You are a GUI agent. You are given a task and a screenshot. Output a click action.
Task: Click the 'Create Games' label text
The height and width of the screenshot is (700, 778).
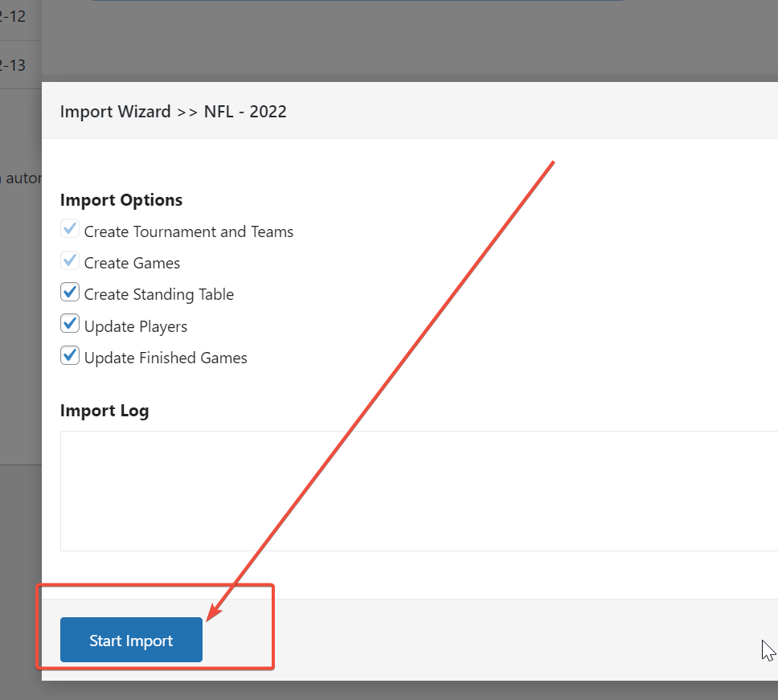tap(132, 263)
